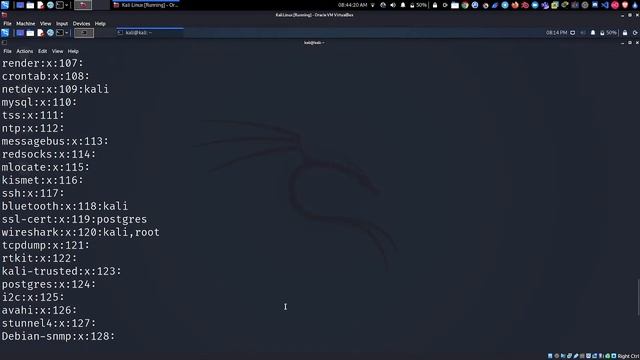The height and width of the screenshot is (360, 640).
Task: Open web browser globe in host top panel
Action: [x=50, y=5]
